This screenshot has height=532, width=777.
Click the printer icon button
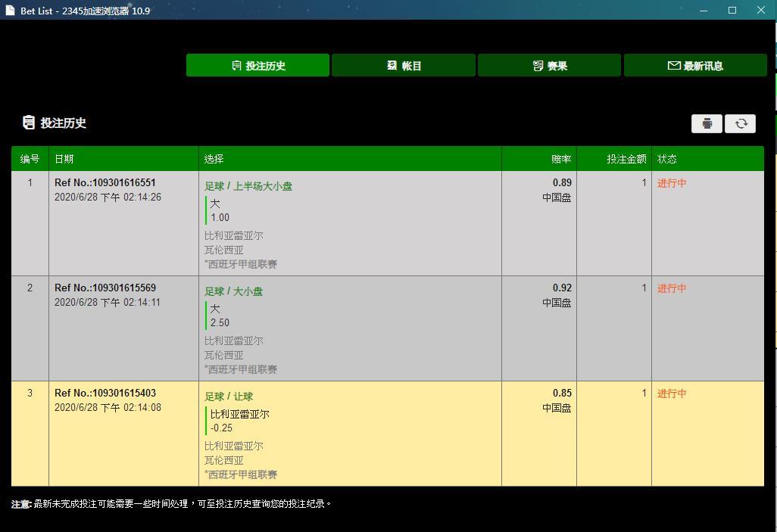coord(707,123)
